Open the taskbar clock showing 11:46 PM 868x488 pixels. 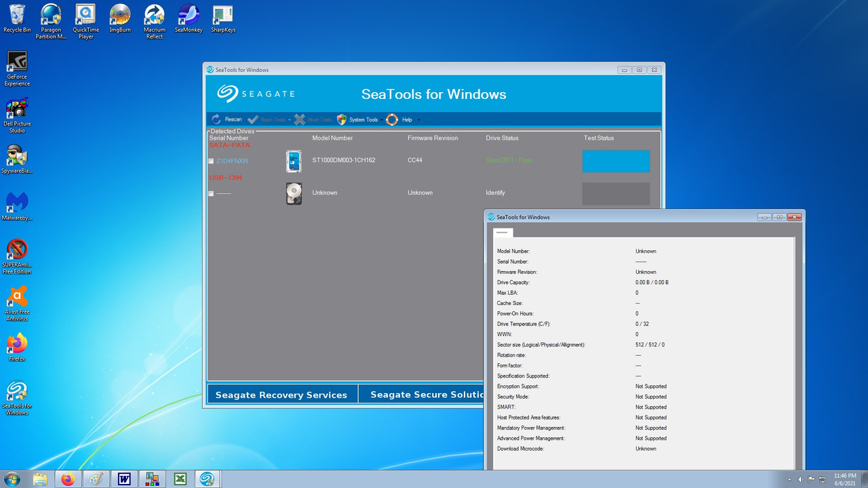pos(844,479)
